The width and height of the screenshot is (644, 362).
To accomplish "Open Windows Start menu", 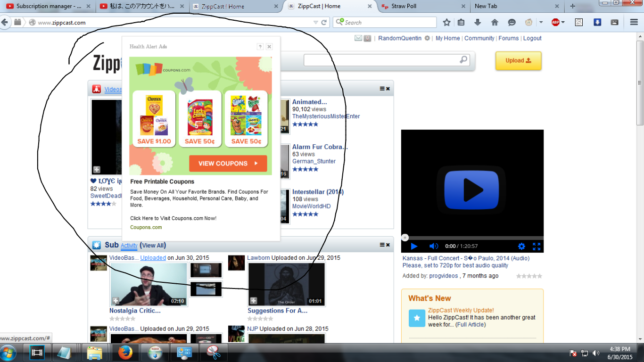I will [x=8, y=353].
